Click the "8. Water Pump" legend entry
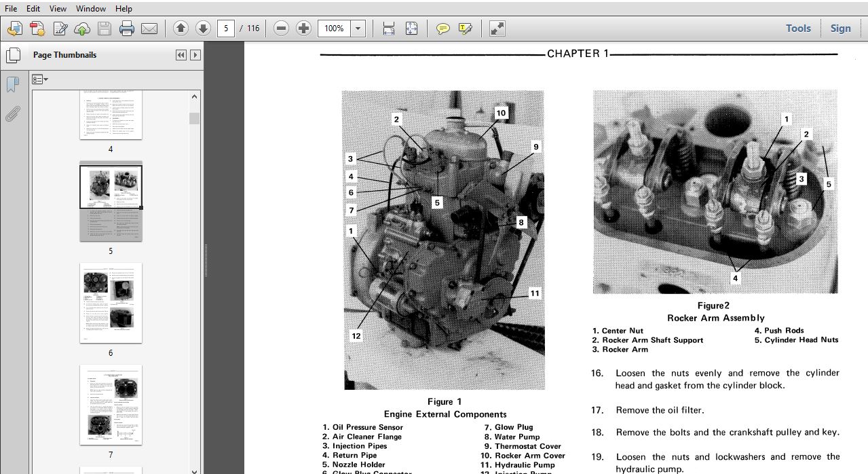This screenshot has height=474, width=868. [x=512, y=437]
